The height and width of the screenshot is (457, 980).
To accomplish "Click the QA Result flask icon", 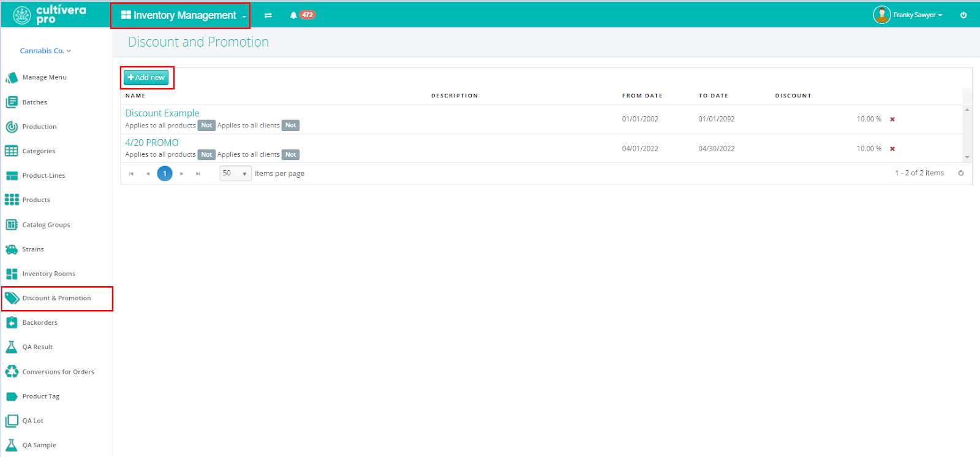I will (x=12, y=347).
